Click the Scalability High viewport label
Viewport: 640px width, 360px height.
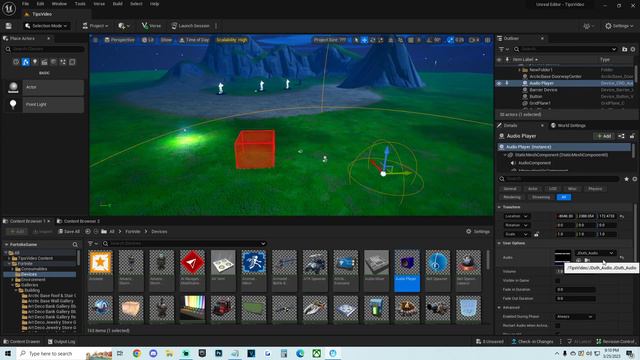tap(232, 40)
